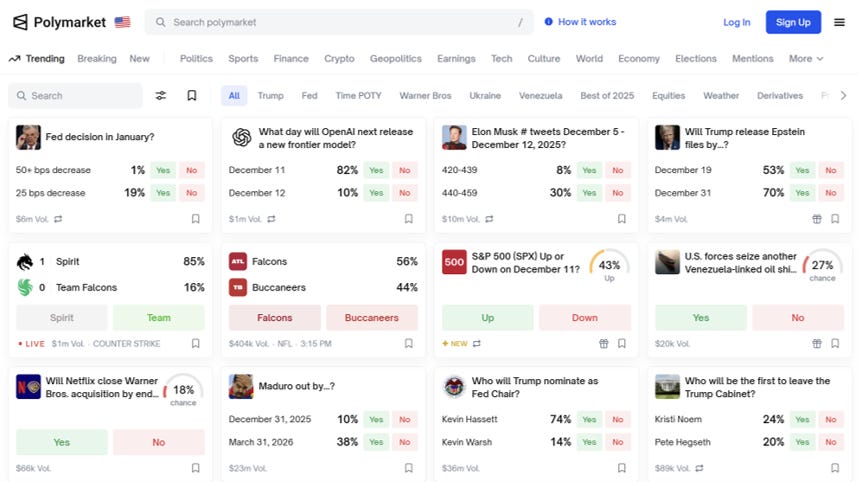This screenshot has height=482, width=858.
Task: Bookmark the Maduro out by market
Action: point(408,468)
